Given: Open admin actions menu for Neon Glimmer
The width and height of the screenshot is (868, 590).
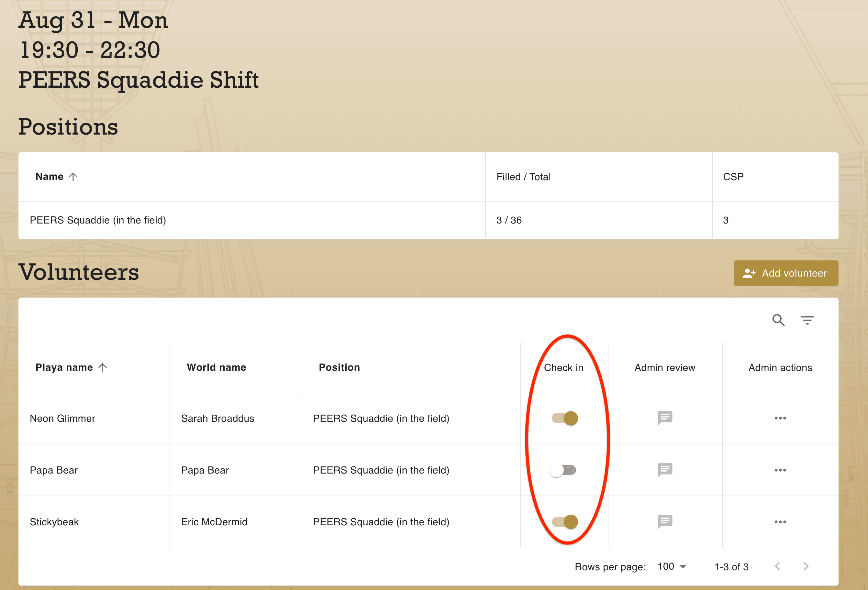Looking at the screenshot, I should click(x=780, y=418).
